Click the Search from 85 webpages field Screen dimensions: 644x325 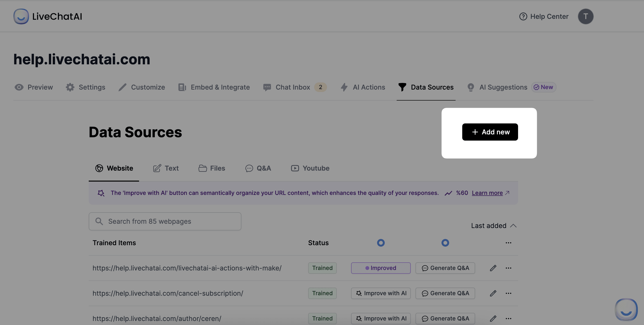(x=165, y=221)
